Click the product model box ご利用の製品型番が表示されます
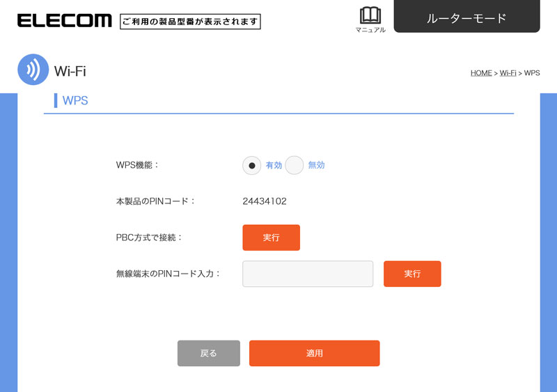557x392 pixels. pyautogui.click(x=190, y=22)
